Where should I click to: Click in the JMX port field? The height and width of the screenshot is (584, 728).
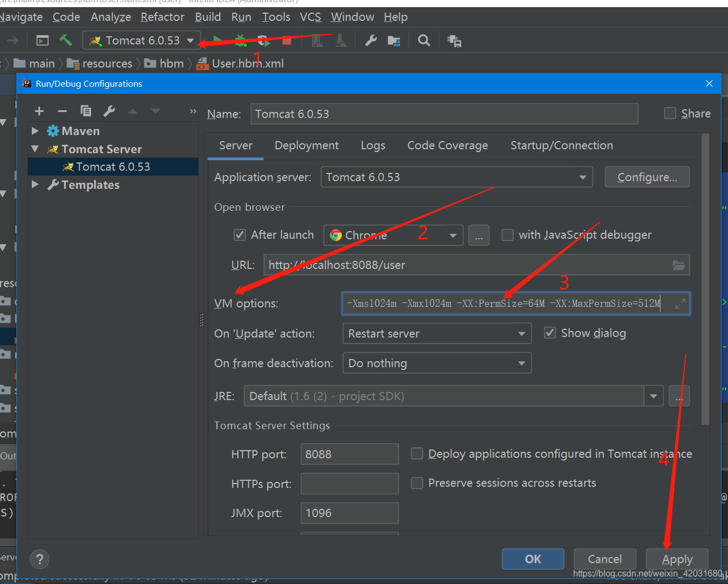click(x=349, y=513)
